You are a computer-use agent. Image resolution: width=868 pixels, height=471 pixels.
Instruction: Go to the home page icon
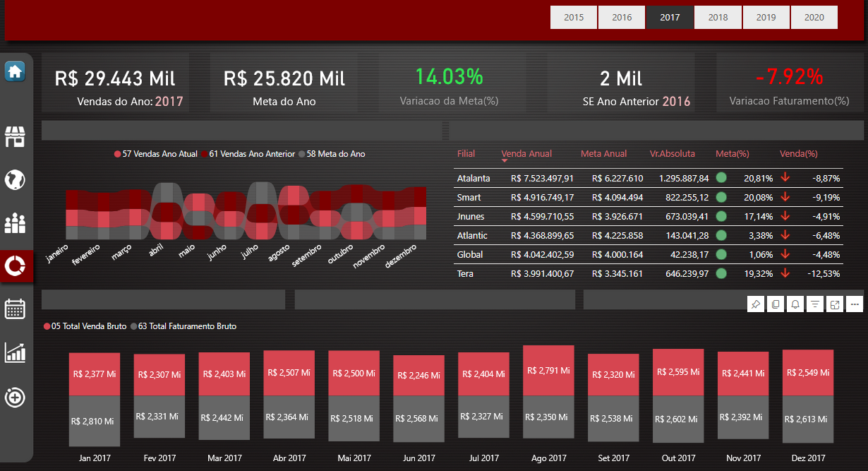(15, 71)
